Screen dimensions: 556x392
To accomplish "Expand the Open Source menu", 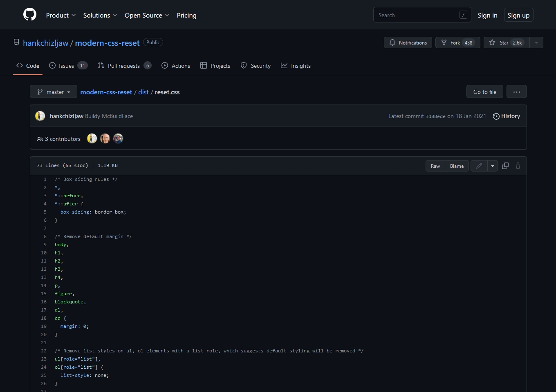I will click(147, 15).
